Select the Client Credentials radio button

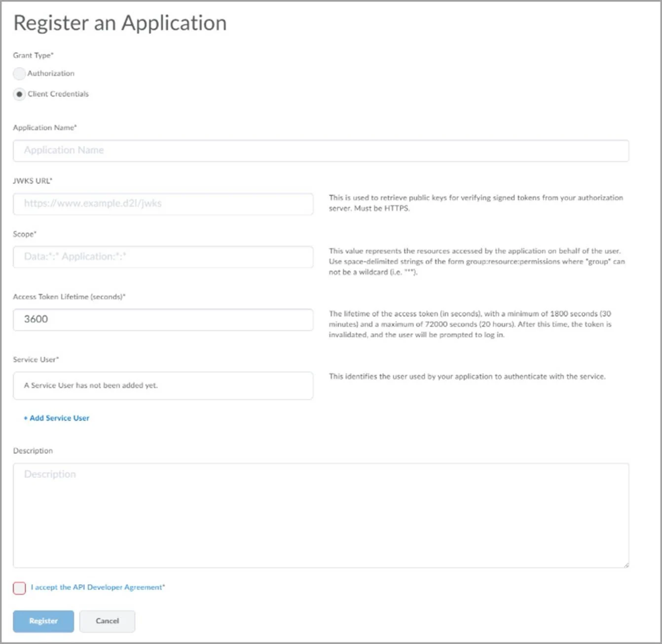[x=19, y=94]
